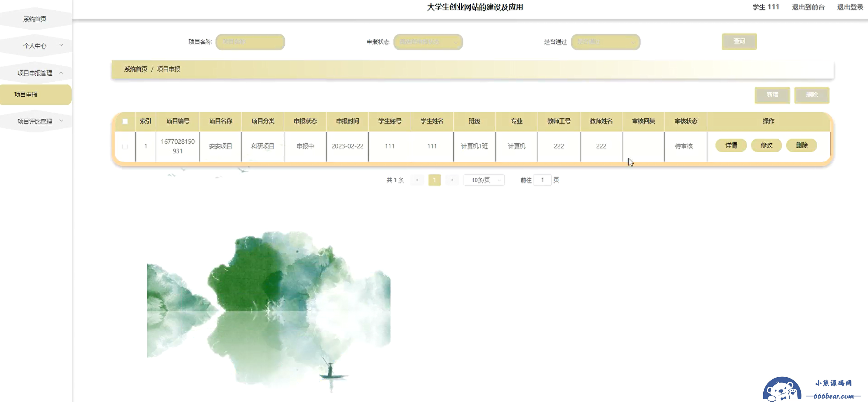Click 项目申报 in the breadcrumb
The height and width of the screenshot is (402, 868).
coord(168,69)
